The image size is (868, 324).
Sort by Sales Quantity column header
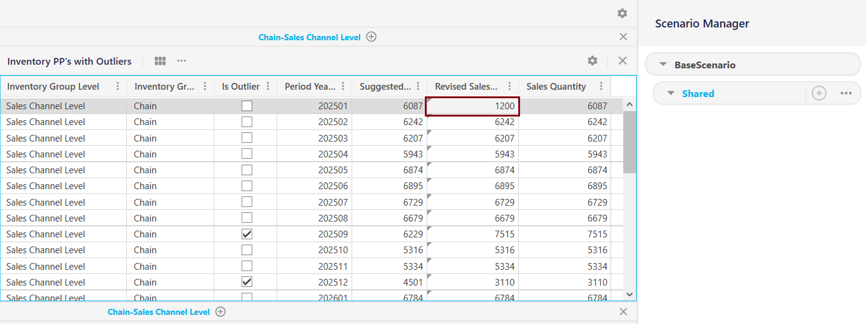pyautogui.click(x=556, y=87)
